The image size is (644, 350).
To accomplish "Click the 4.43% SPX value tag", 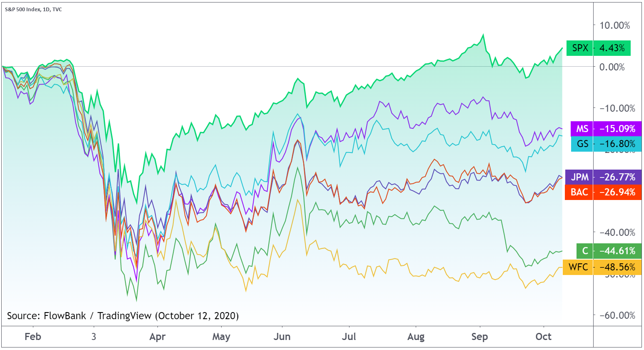I will pos(612,48).
